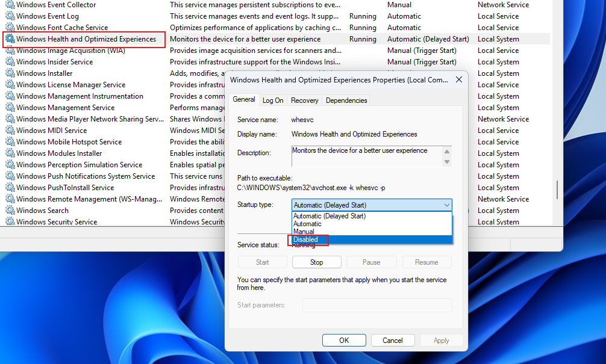Select Windows MIDI Service name
Image resolution: width=606 pixels, height=364 pixels.
tap(51, 131)
